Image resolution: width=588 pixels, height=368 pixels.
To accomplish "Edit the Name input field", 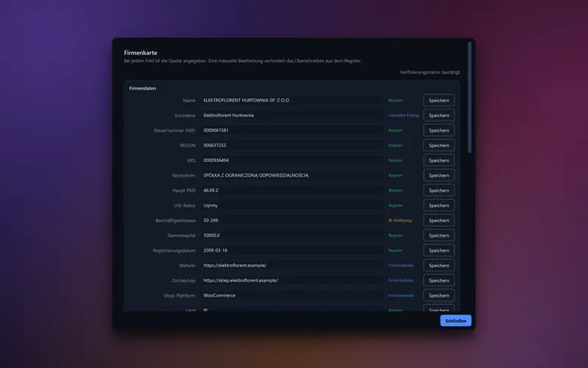I will point(292,100).
